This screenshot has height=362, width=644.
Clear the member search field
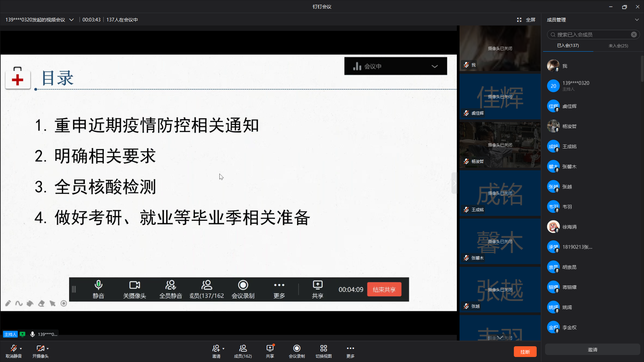point(634,35)
